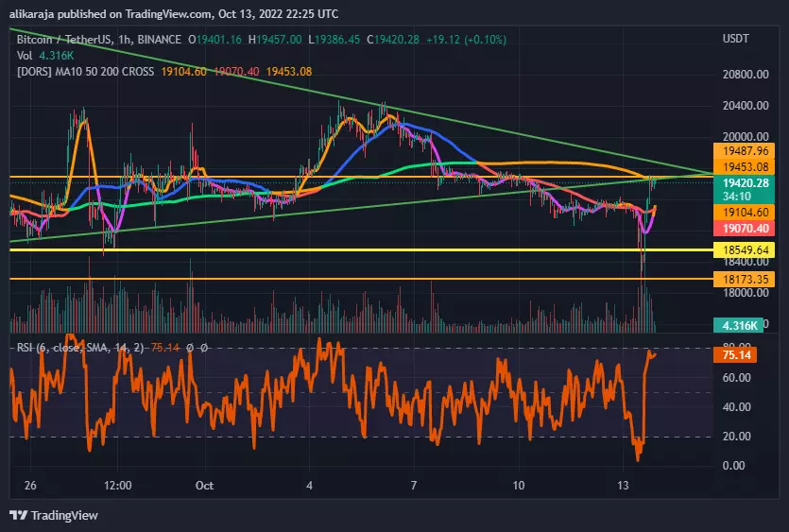Open the Bitcoin / TetherUS symbol title
789x532 pixels.
pos(98,40)
